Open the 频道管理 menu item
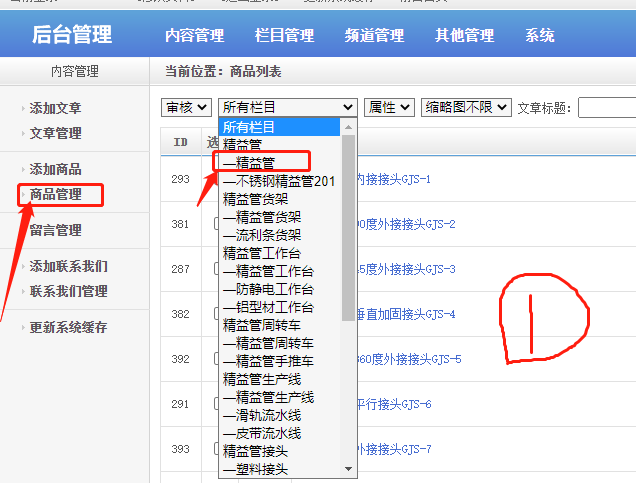The height and width of the screenshot is (483, 636). pyautogui.click(x=374, y=36)
